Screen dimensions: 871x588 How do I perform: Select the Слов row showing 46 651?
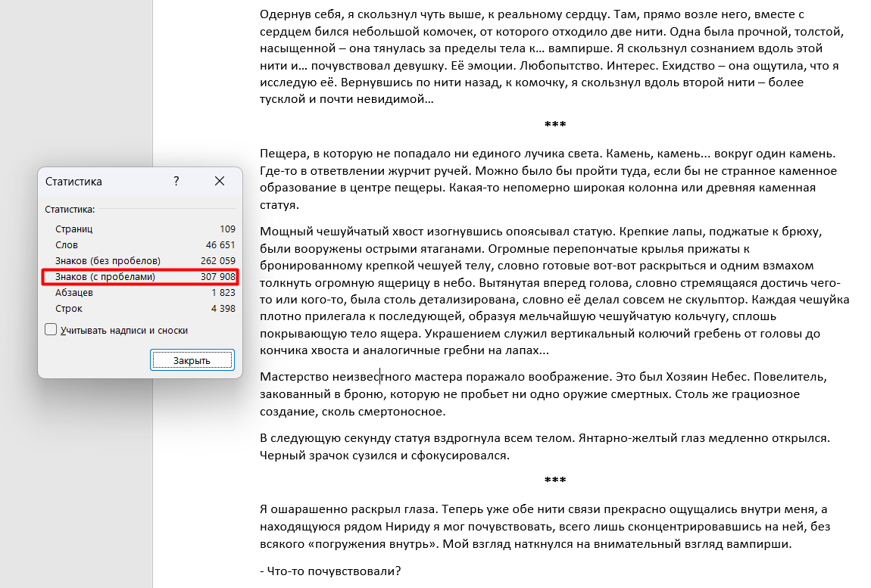coord(145,245)
